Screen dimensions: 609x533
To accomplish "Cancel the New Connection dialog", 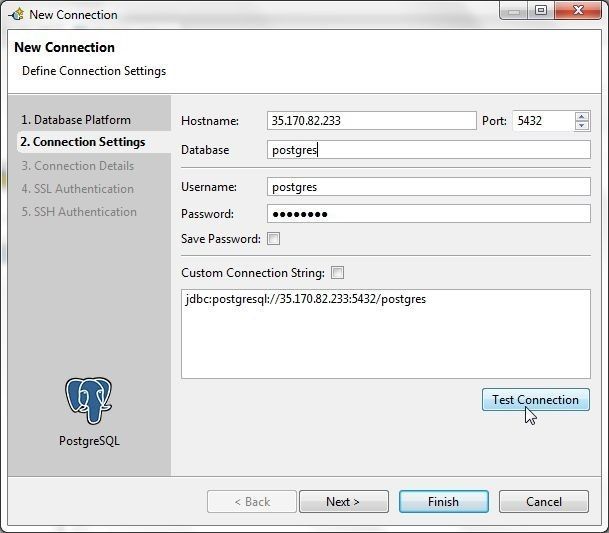I will [543, 502].
